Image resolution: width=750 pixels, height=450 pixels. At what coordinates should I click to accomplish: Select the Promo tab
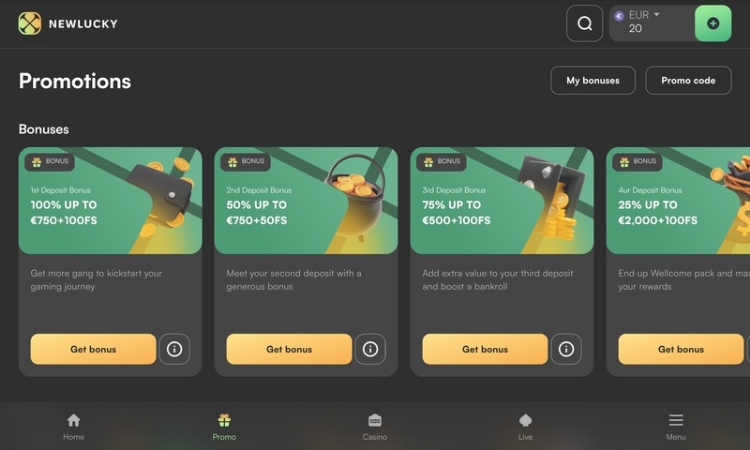pyautogui.click(x=224, y=427)
